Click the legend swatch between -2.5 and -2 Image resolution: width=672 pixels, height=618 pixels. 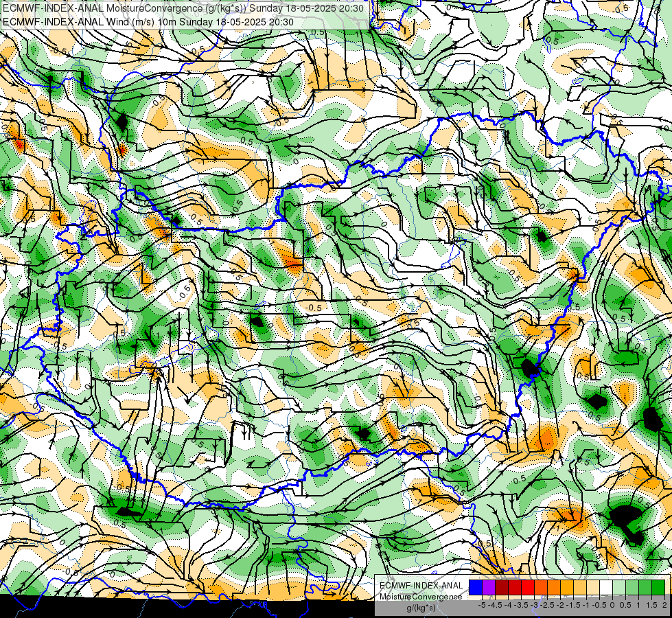(554, 587)
